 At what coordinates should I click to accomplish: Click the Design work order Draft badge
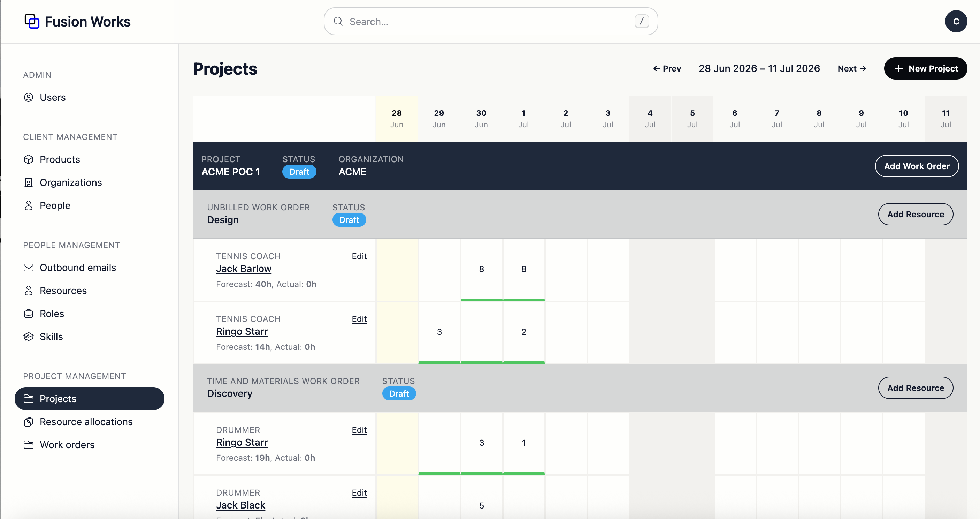point(349,220)
